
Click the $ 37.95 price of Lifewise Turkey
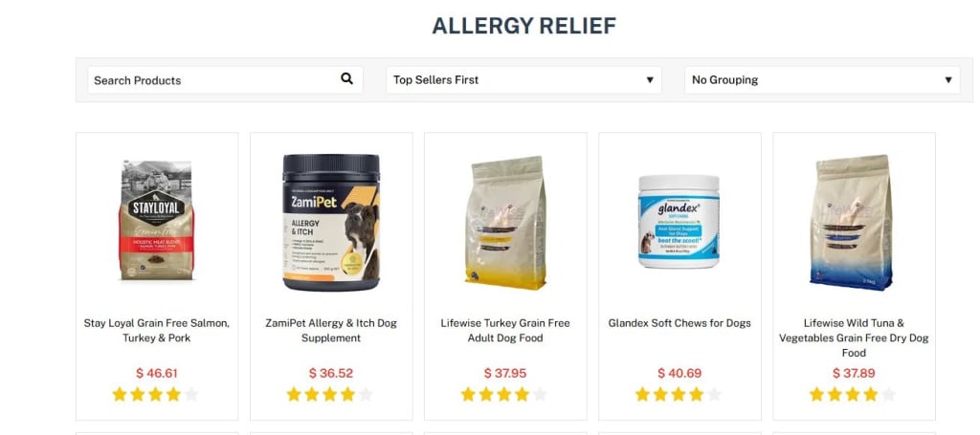[x=505, y=373]
